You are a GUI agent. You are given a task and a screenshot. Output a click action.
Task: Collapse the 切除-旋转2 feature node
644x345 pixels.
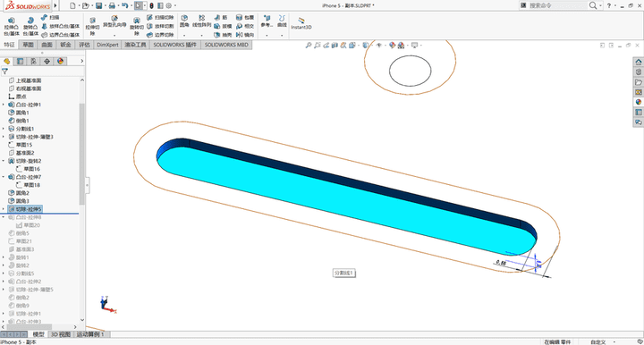[x=4, y=161]
